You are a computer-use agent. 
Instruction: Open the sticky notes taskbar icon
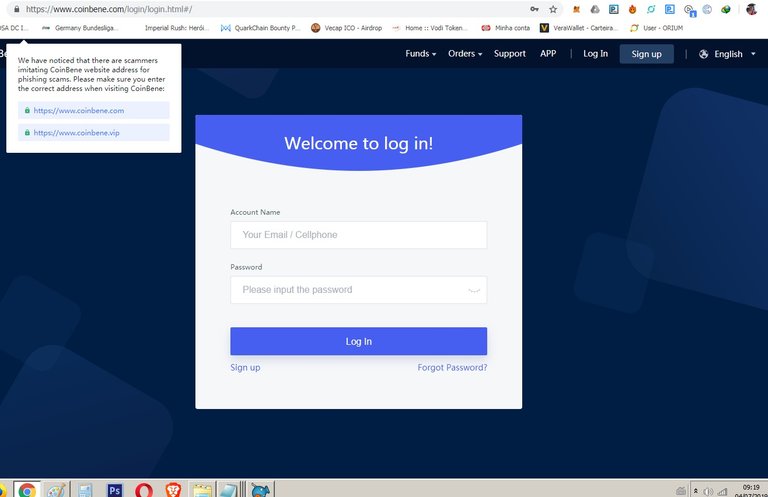pos(202,490)
